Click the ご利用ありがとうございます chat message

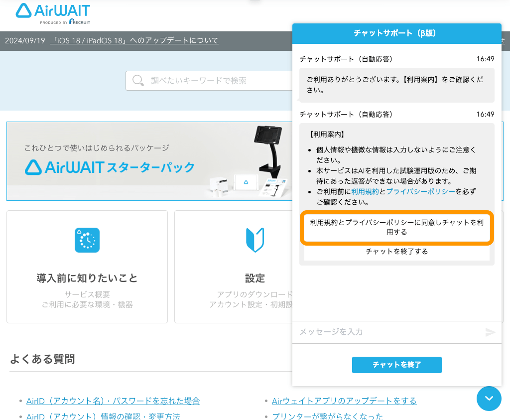(397, 85)
